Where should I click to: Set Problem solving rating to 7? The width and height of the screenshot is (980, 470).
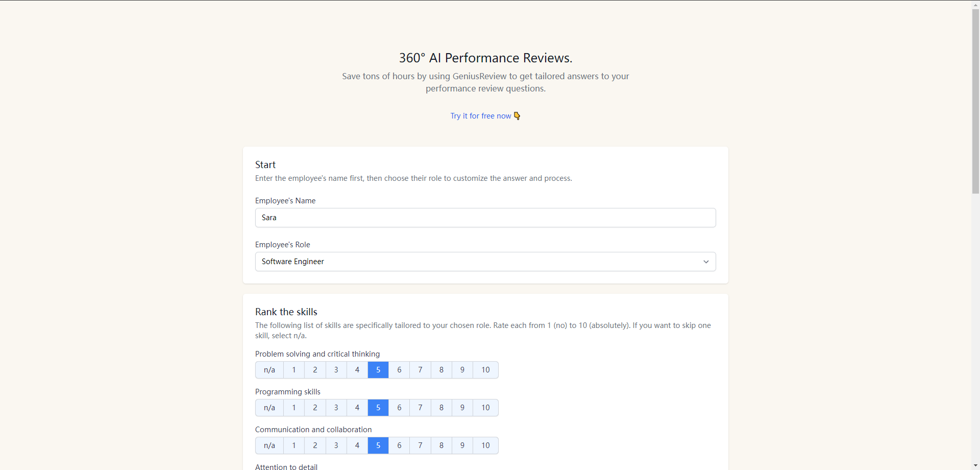tap(420, 370)
